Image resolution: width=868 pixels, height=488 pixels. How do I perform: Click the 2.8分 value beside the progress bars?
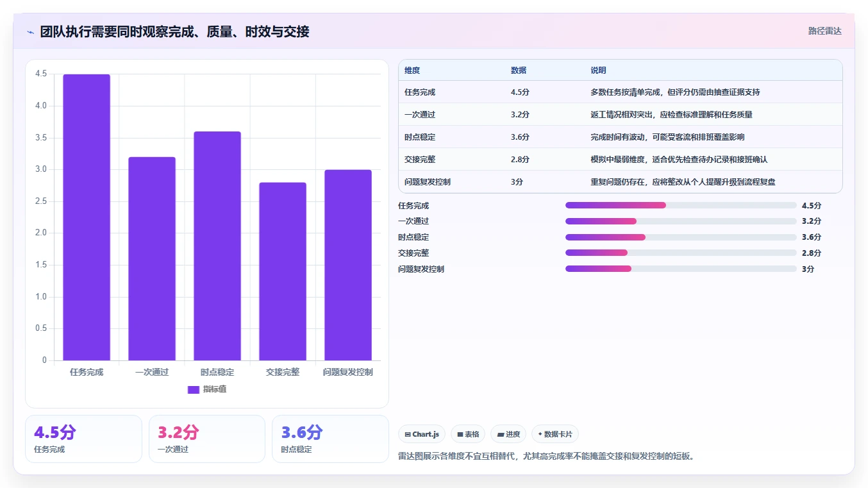coord(812,253)
